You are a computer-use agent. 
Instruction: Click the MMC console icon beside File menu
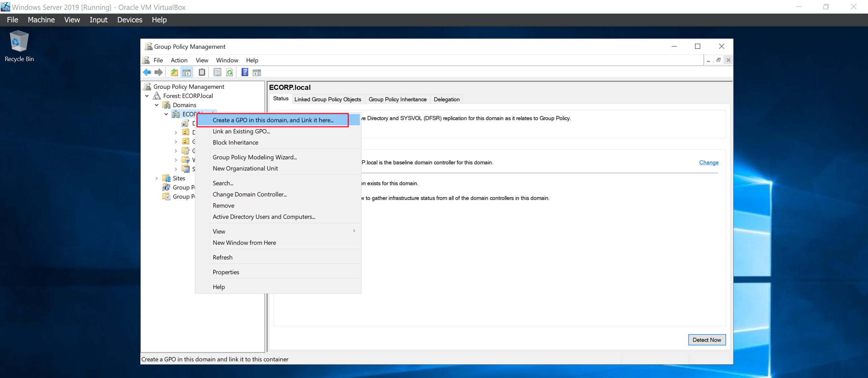click(x=146, y=60)
